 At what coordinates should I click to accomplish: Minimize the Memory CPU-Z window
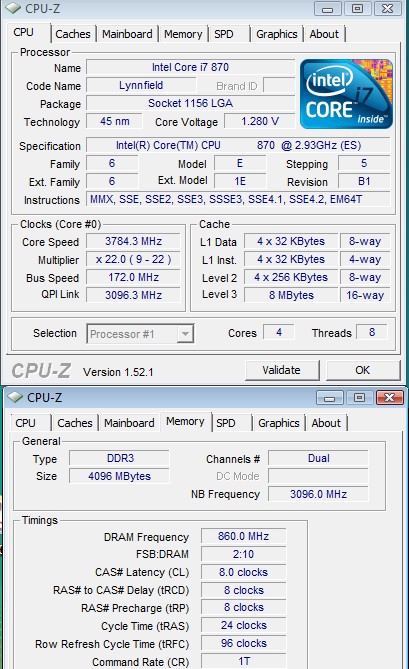pyautogui.click(x=329, y=398)
